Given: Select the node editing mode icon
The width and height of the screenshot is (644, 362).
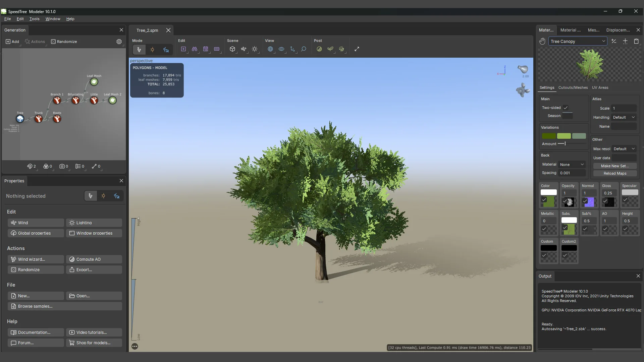Looking at the screenshot, I should [x=152, y=50].
